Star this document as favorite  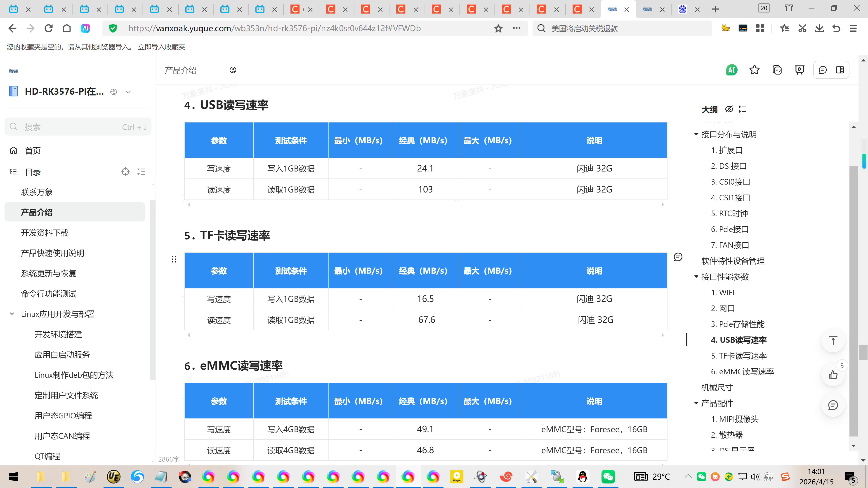754,70
